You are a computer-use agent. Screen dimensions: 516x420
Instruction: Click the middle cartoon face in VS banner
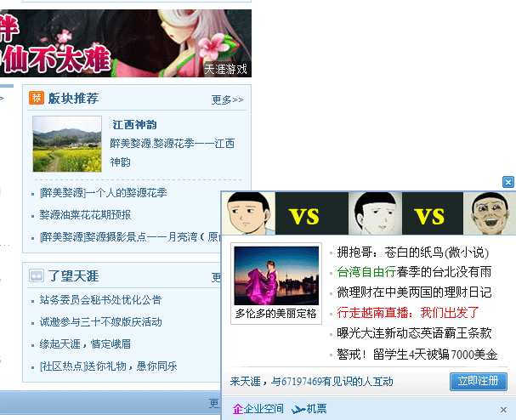375,213
